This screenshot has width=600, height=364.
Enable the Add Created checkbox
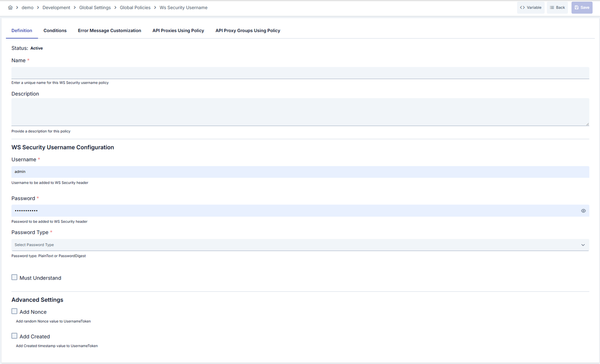point(14,336)
